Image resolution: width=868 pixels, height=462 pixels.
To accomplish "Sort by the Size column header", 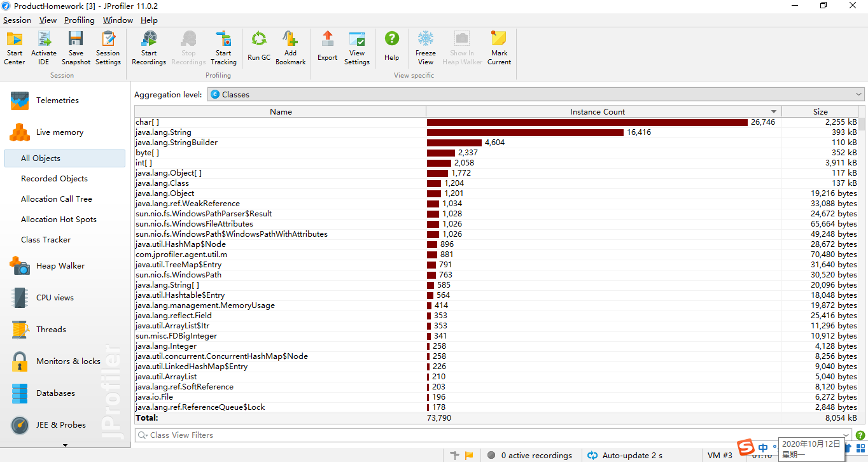I will tap(820, 112).
